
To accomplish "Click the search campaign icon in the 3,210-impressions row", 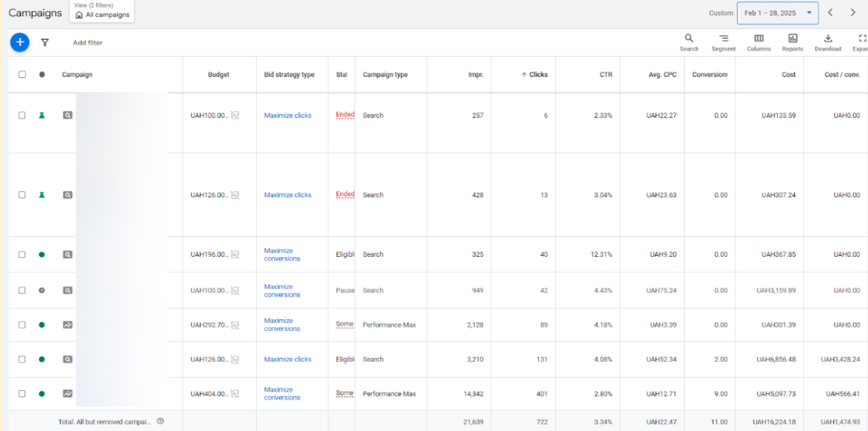I will [68, 359].
